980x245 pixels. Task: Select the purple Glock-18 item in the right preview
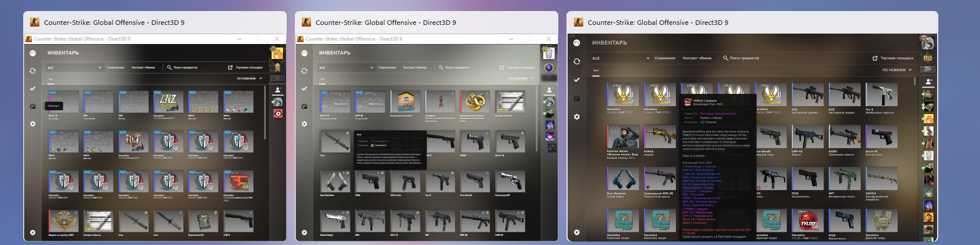coord(882,137)
